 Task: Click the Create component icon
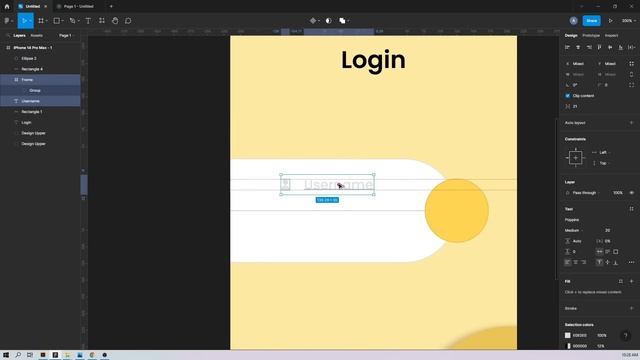pos(313,21)
